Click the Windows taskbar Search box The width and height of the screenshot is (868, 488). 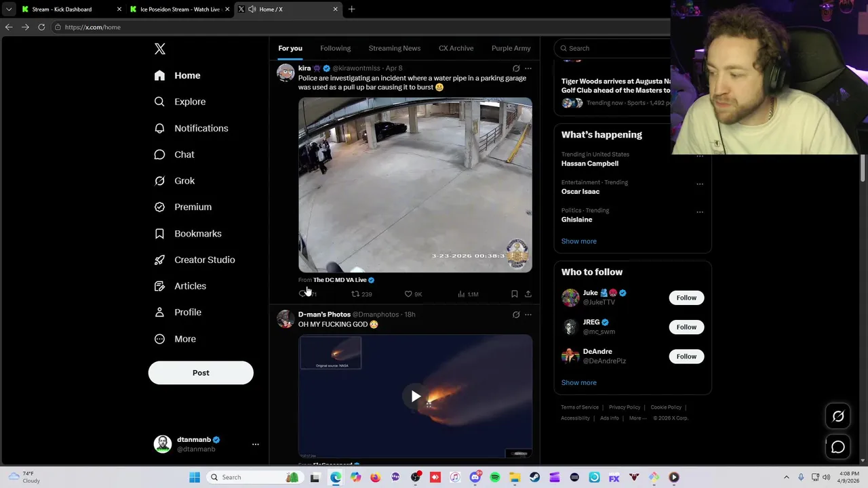point(254,477)
